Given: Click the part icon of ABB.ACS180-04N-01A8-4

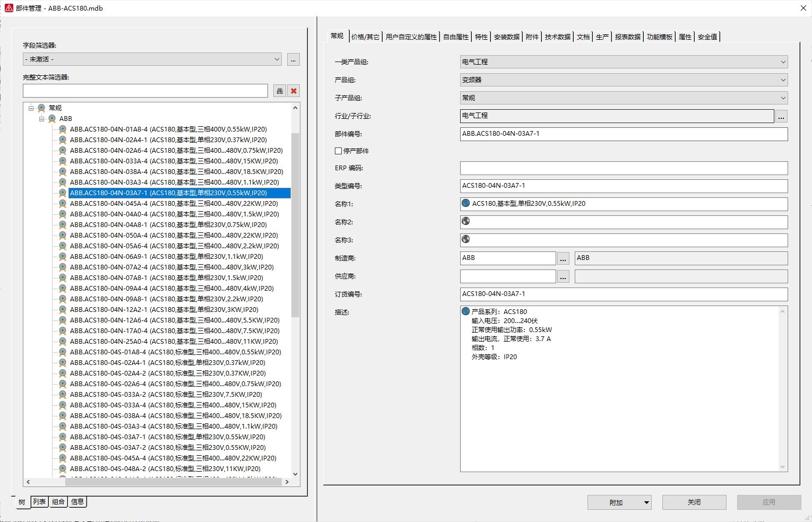Looking at the screenshot, I should [x=63, y=129].
